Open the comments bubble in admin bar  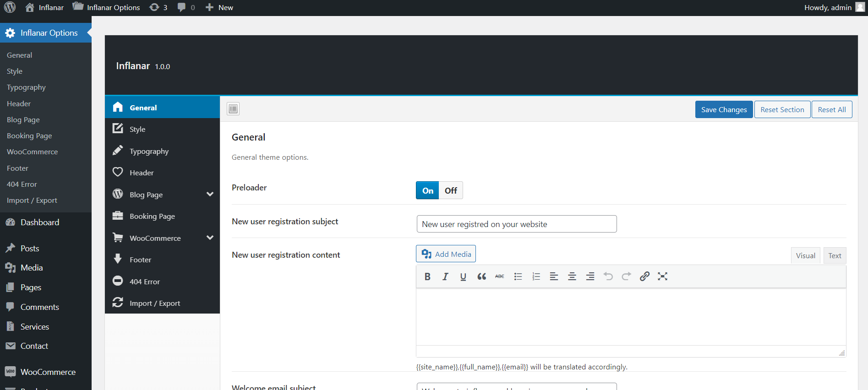186,7
